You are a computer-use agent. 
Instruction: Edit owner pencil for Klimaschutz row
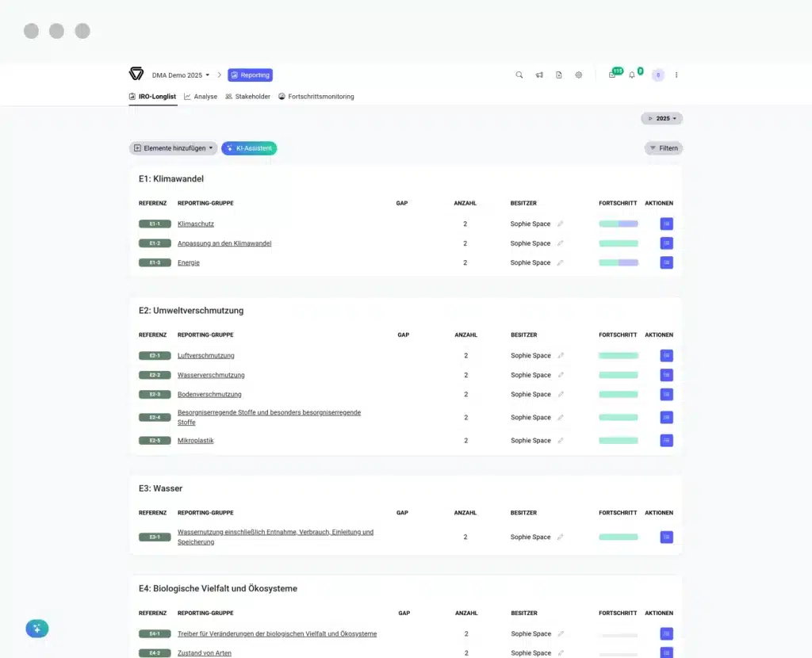tap(561, 224)
